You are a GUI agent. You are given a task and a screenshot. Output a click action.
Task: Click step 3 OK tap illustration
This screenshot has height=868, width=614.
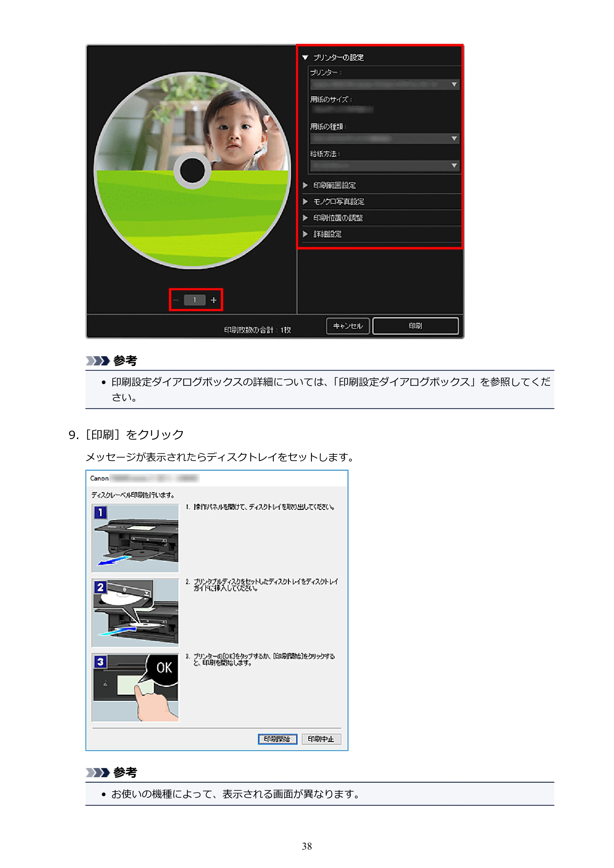tap(135, 687)
